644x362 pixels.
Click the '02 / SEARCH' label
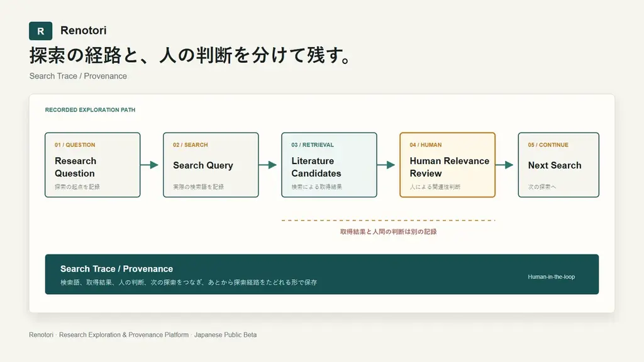(x=190, y=145)
